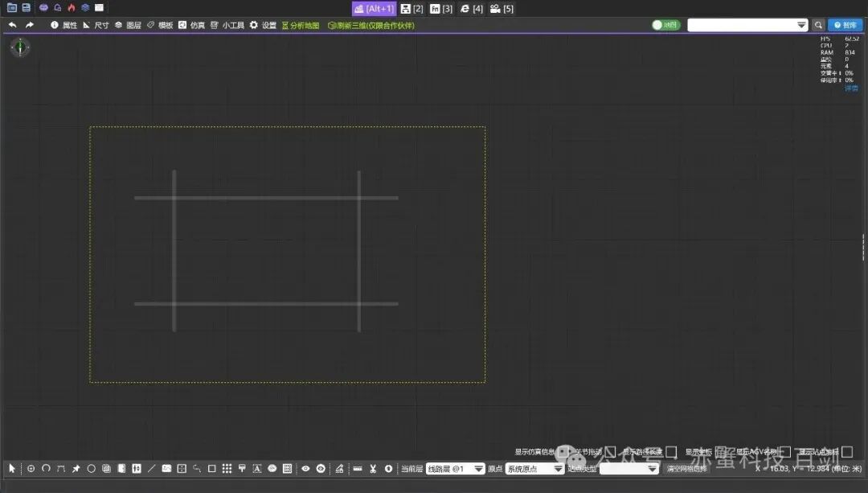Viewport: 868px width, 493px height.
Task: Select the pushpin tool in bottom toolbar
Action: tap(76, 469)
